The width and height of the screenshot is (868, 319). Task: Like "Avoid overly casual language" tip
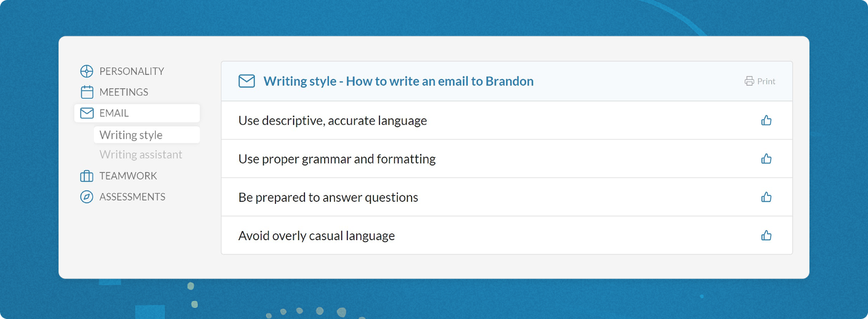click(766, 235)
